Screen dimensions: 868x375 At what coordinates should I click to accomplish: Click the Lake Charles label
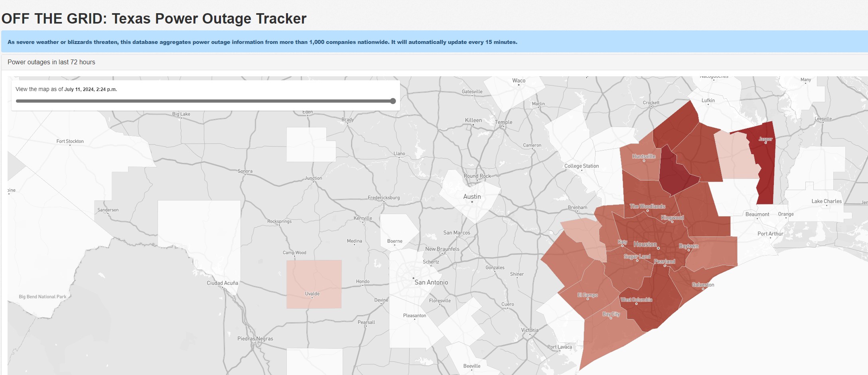tap(827, 201)
